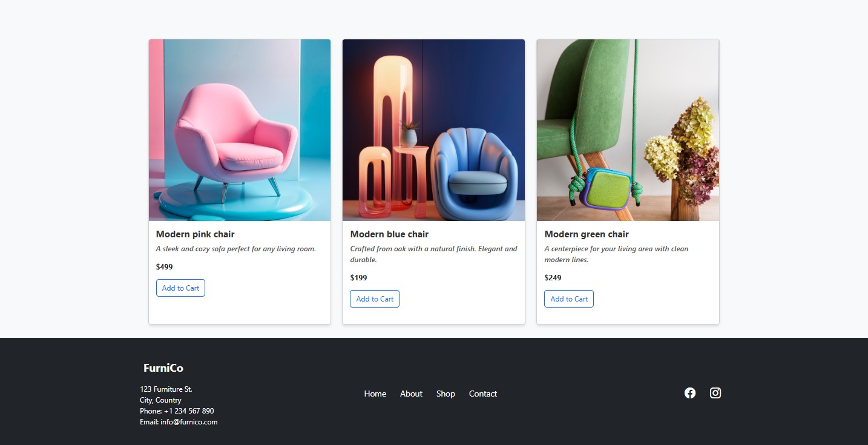Open the About footer link
This screenshot has width=868, height=445.
411,394
